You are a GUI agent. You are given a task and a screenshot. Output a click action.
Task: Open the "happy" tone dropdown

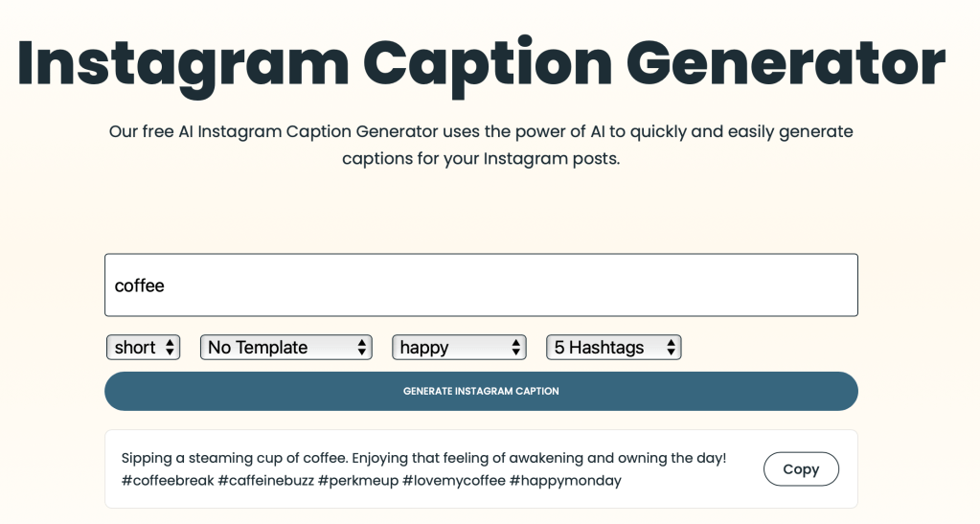(x=459, y=348)
